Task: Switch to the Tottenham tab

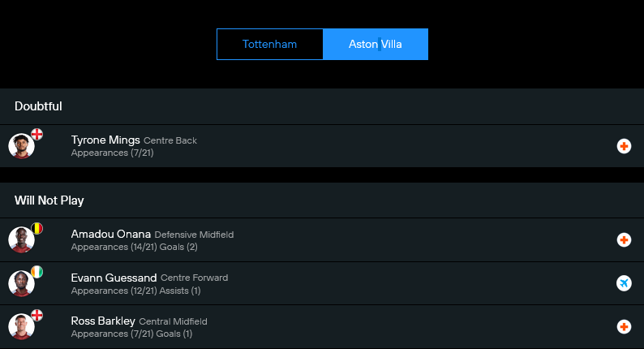Action: (269, 45)
